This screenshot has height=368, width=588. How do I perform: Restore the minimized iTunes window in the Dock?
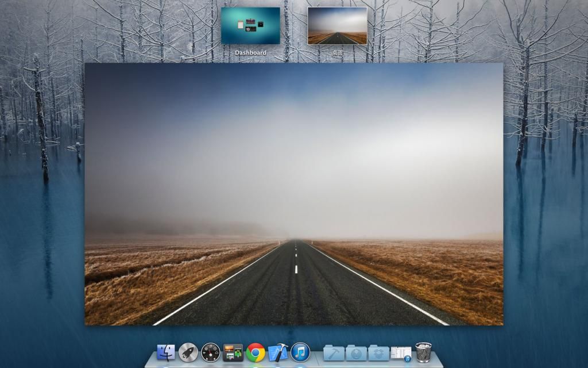click(x=400, y=352)
